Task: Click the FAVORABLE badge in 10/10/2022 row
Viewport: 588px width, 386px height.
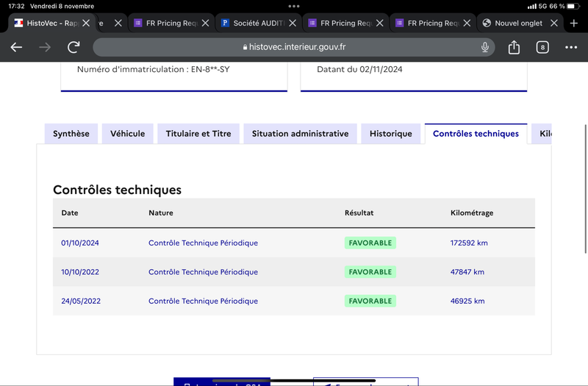Action: tap(370, 272)
